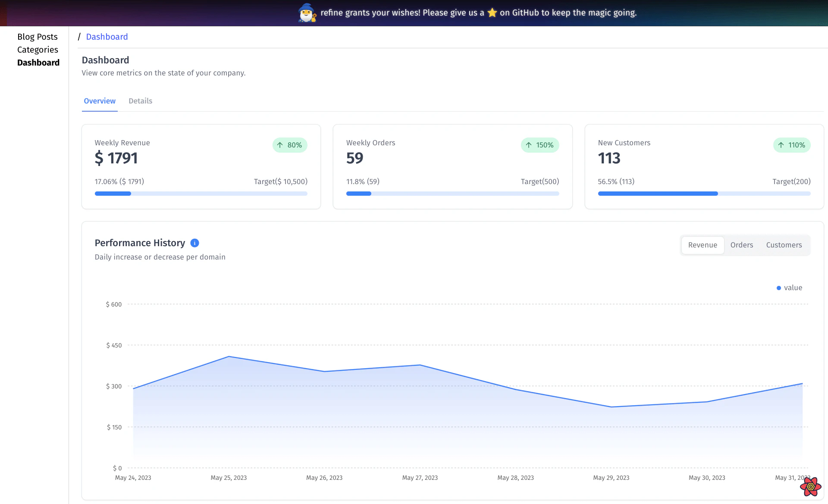Toggle the chart to show Customers data

784,245
